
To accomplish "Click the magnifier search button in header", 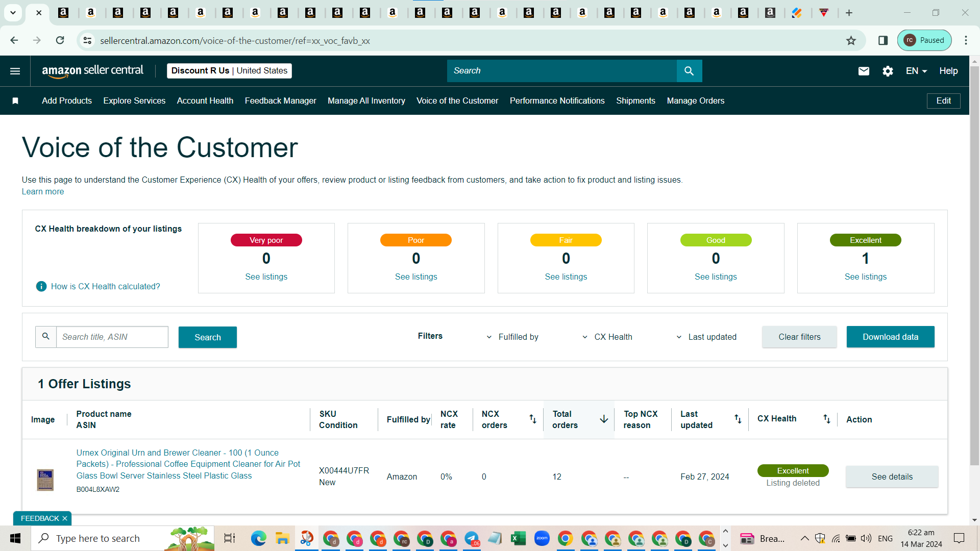I will (x=689, y=71).
